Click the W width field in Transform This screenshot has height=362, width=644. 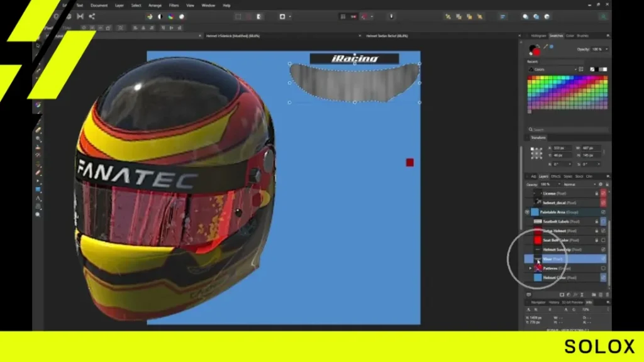coord(591,148)
